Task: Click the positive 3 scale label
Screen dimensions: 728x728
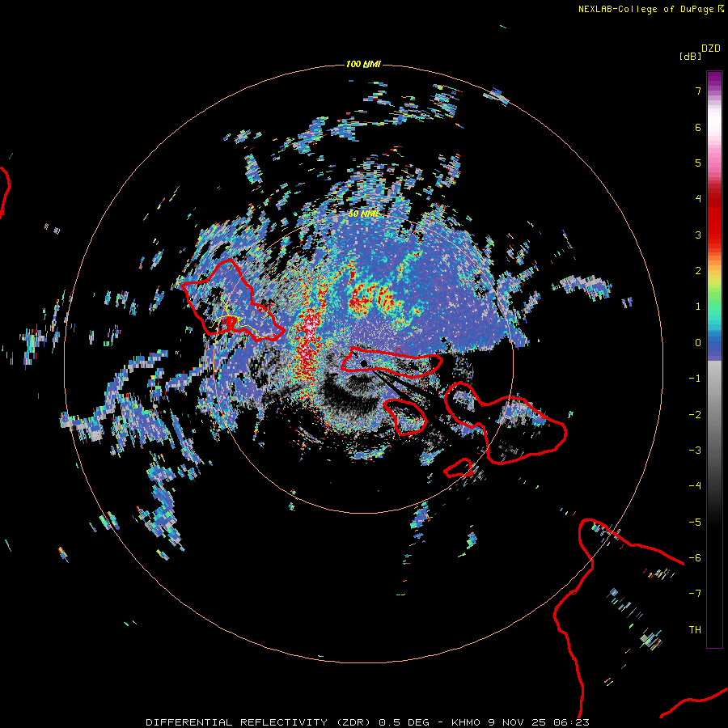Action: 698,235
